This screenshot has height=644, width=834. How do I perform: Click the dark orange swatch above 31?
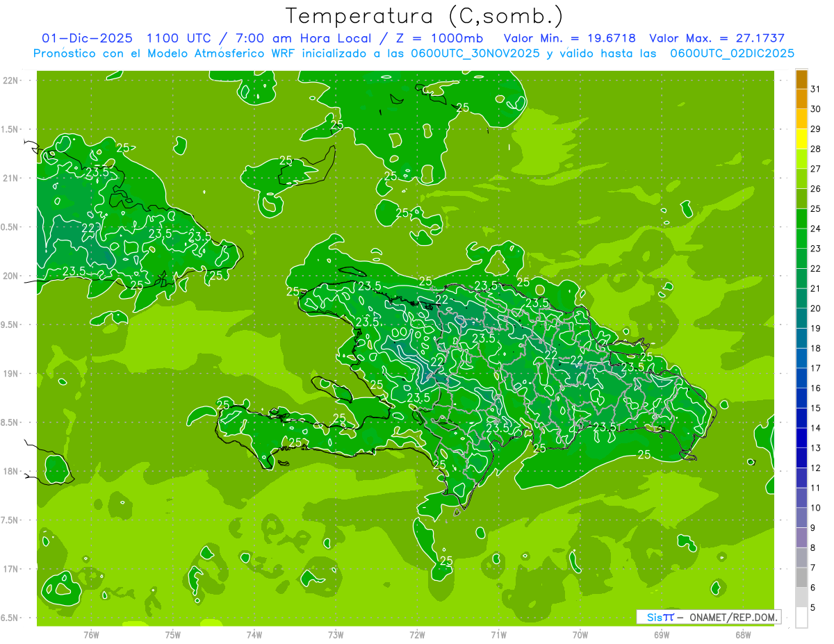(x=801, y=79)
